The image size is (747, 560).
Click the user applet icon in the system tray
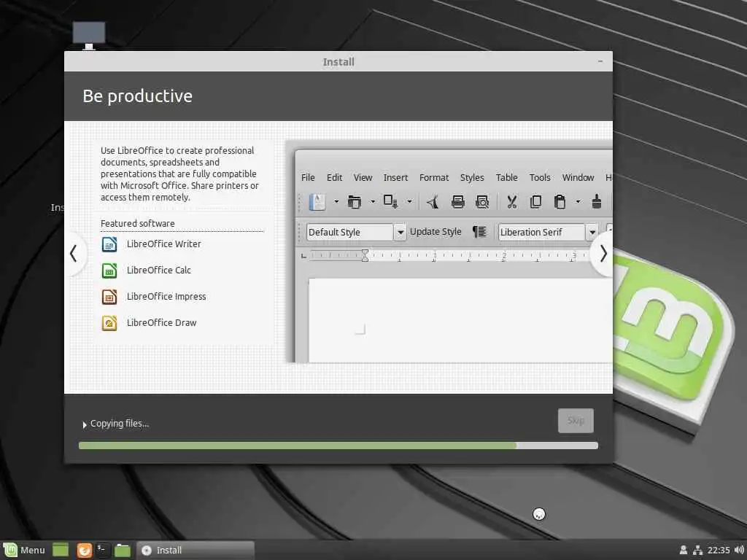click(683, 550)
